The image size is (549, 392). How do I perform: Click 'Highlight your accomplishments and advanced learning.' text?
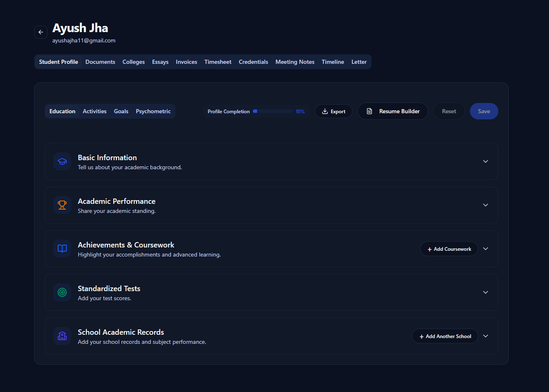coord(150,255)
